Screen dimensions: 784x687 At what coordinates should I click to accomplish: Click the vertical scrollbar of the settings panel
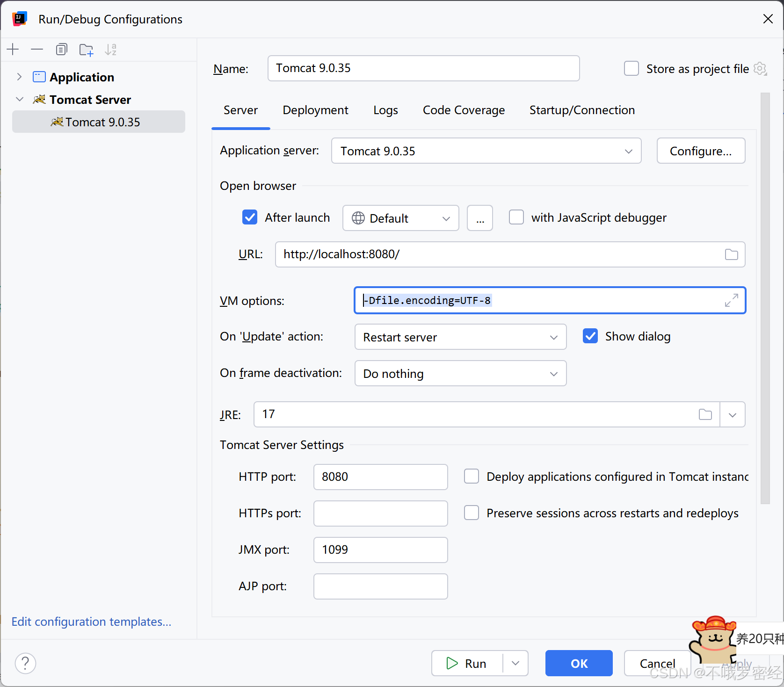click(x=765, y=298)
